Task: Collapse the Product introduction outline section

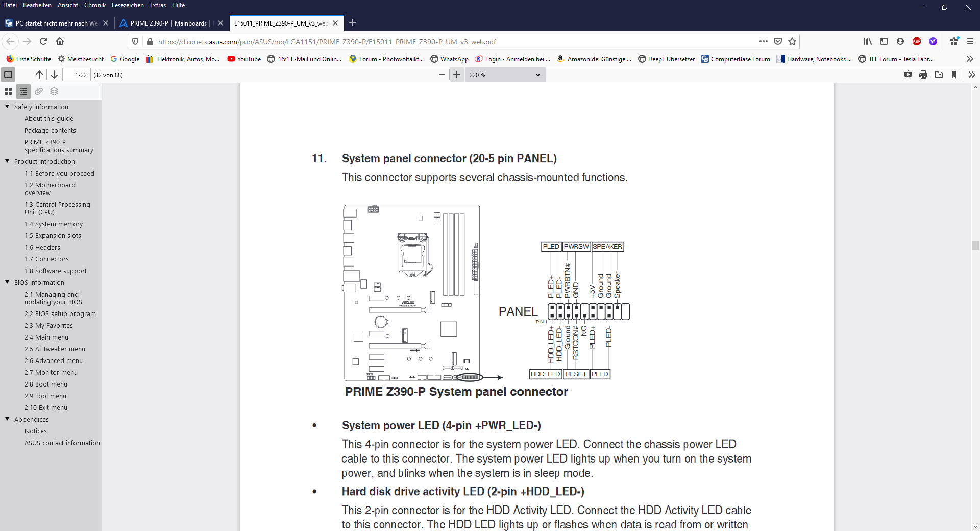Action: pyautogui.click(x=7, y=161)
